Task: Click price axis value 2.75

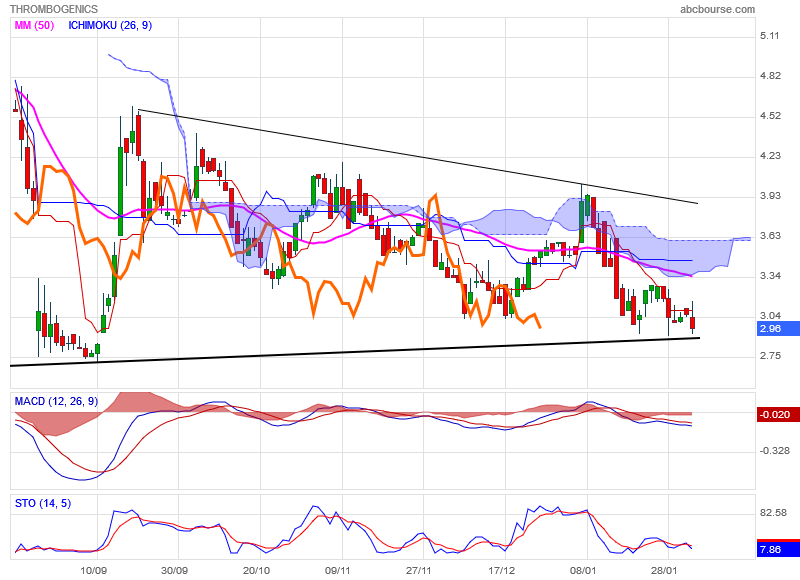Action: [x=770, y=356]
